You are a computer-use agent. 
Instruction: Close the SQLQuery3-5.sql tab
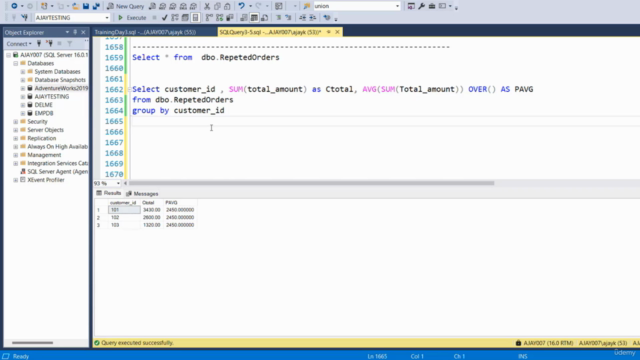click(x=337, y=32)
